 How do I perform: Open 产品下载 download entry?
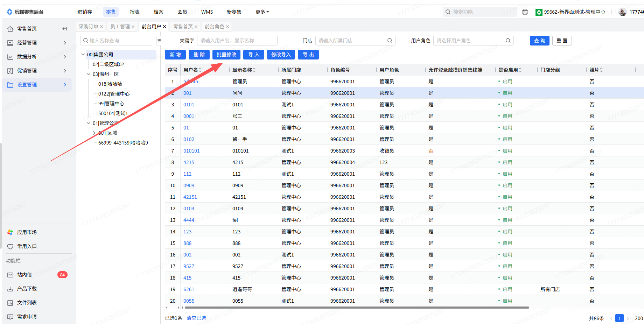pos(27,289)
